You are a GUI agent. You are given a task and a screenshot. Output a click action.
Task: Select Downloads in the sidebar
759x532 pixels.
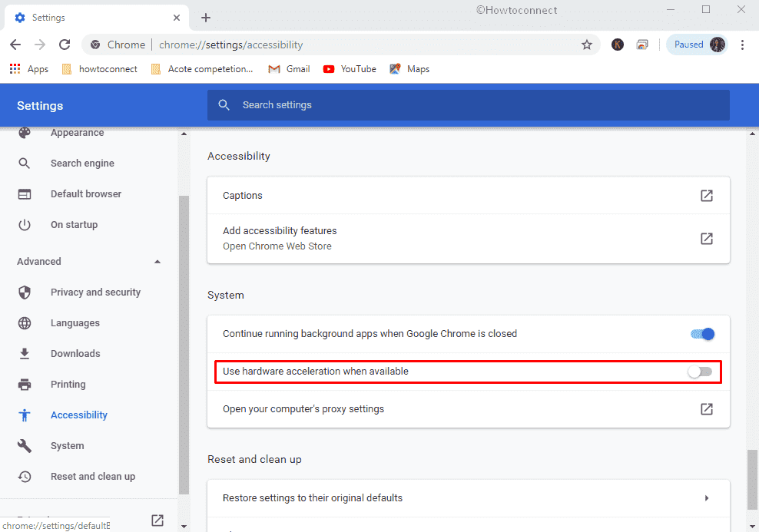coord(75,354)
